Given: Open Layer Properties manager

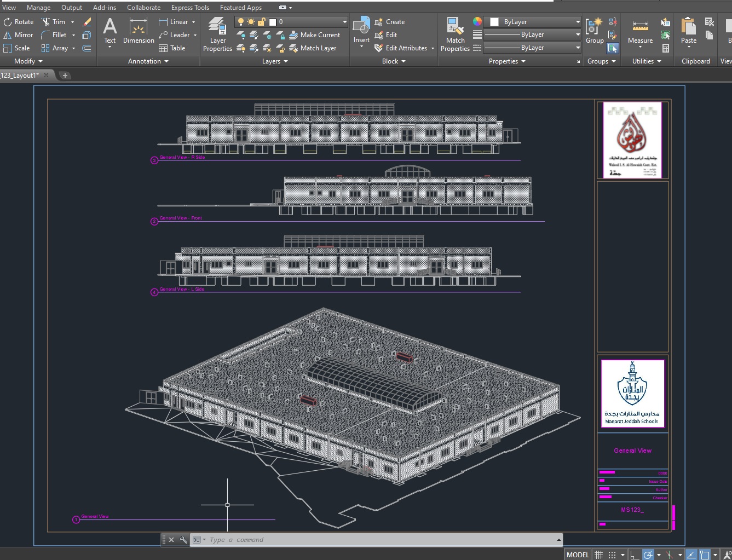Looking at the screenshot, I should pos(217,34).
